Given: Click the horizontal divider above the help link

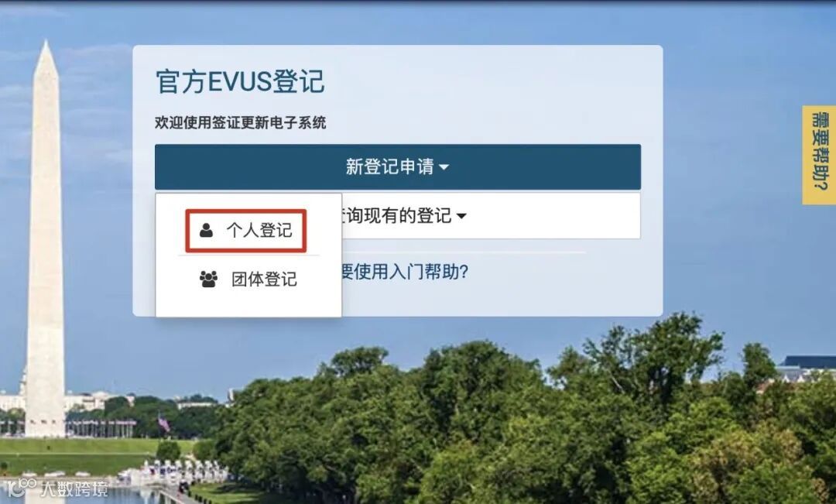Looking at the screenshot, I should 463,252.
